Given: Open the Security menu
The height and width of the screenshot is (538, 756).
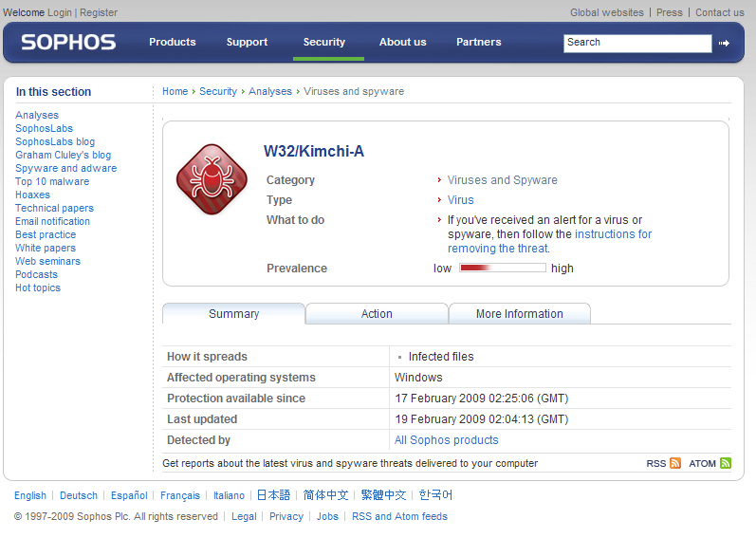Looking at the screenshot, I should 324,42.
